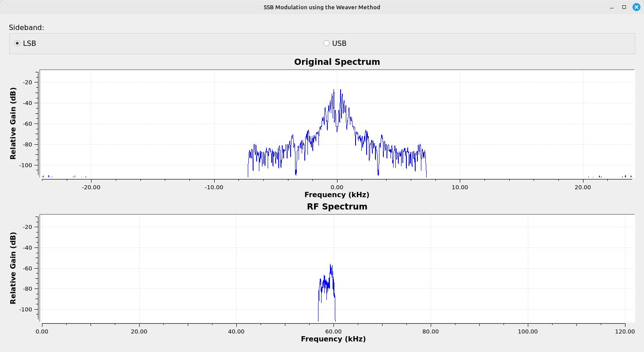Click the Original Spectrum plot title

click(x=337, y=62)
